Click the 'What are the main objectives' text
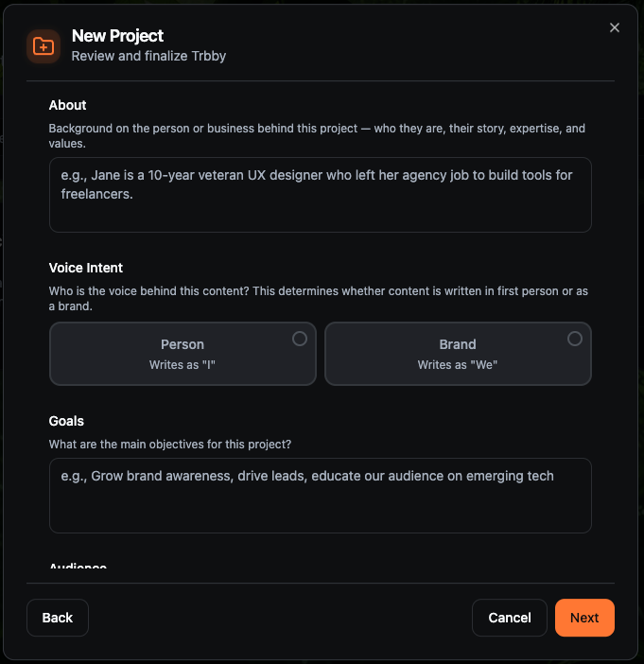 point(170,445)
